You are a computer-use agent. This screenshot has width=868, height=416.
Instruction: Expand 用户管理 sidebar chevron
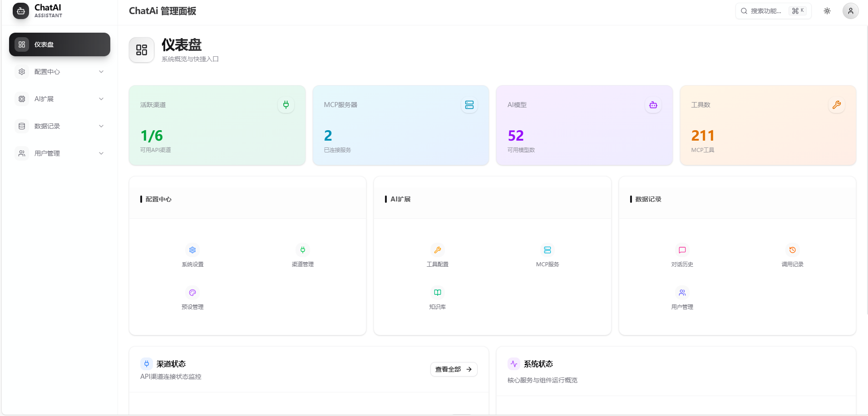101,153
